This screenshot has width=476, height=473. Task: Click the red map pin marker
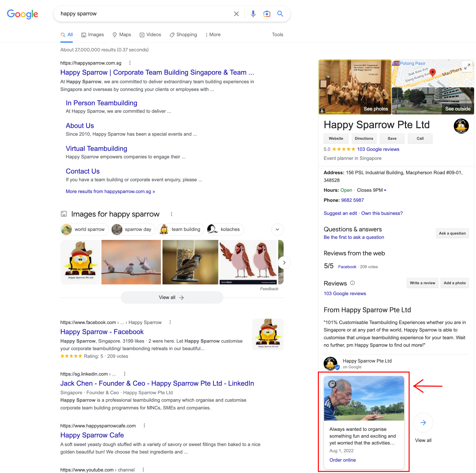pyautogui.click(x=432, y=72)
